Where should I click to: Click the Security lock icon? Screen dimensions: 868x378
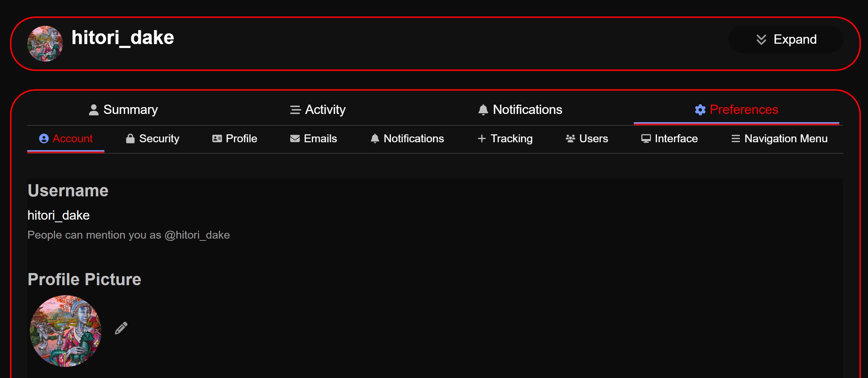point(130,139)
